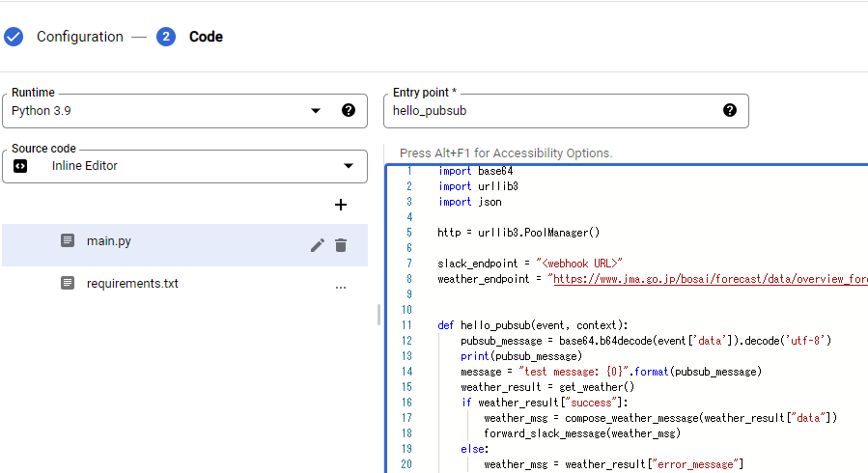
Task: Click the panel resize handle beside editor
Action: coord(378,315)
